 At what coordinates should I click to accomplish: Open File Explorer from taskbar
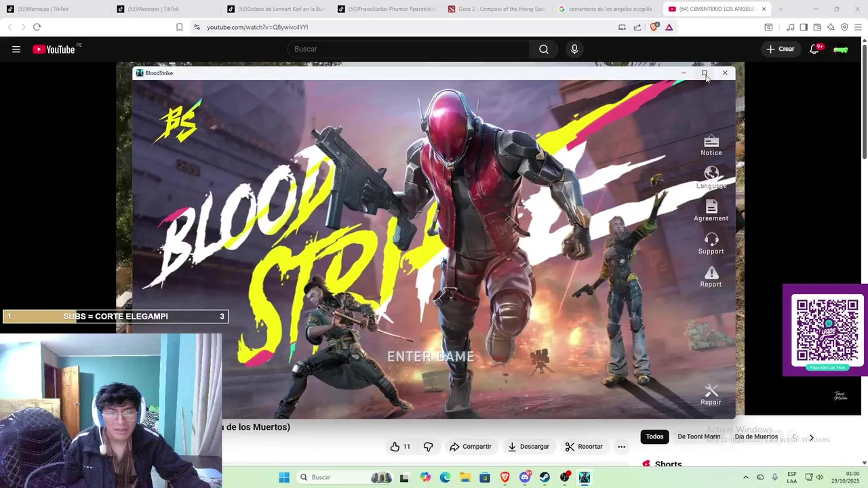465,477
